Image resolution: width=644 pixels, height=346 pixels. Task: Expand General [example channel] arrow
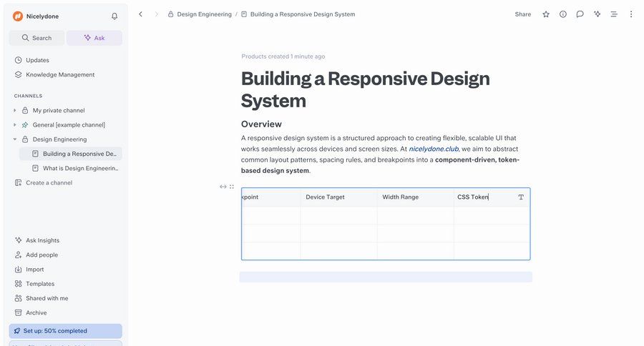(x=15, y=125)
